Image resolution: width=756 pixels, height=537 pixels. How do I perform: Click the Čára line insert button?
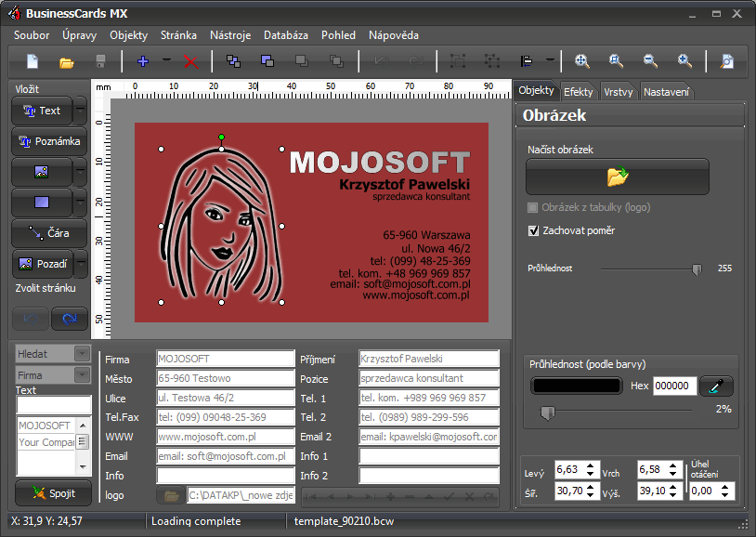click(x=49, y=233)
